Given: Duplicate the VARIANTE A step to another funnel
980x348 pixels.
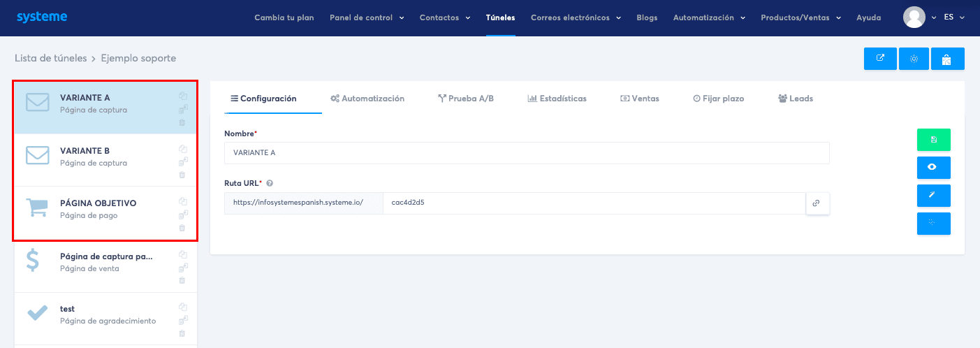Looking at the screenshot, I should [x=183, y=109].
